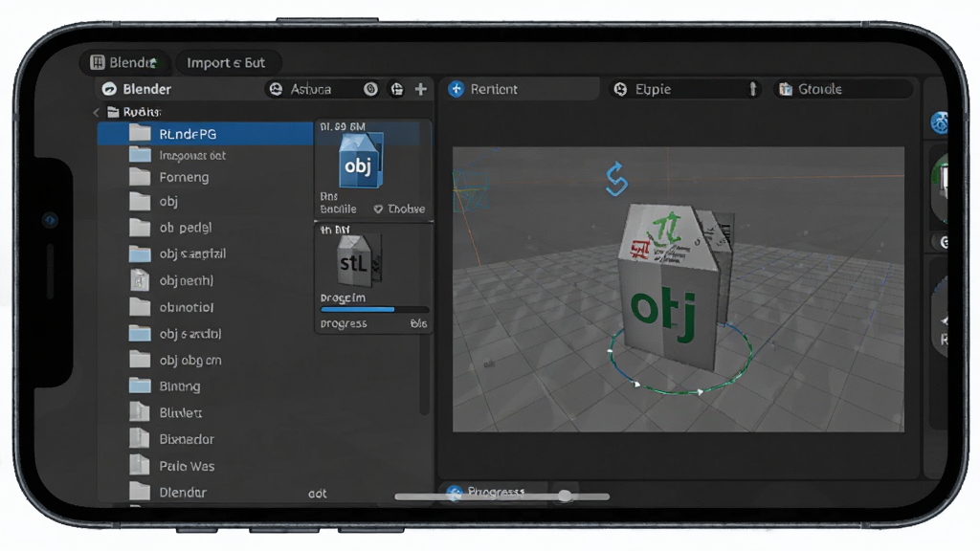Click the blue globe icon on right edge
The image size is (980, 551).
pyautogui.click(x=940, y=122)
